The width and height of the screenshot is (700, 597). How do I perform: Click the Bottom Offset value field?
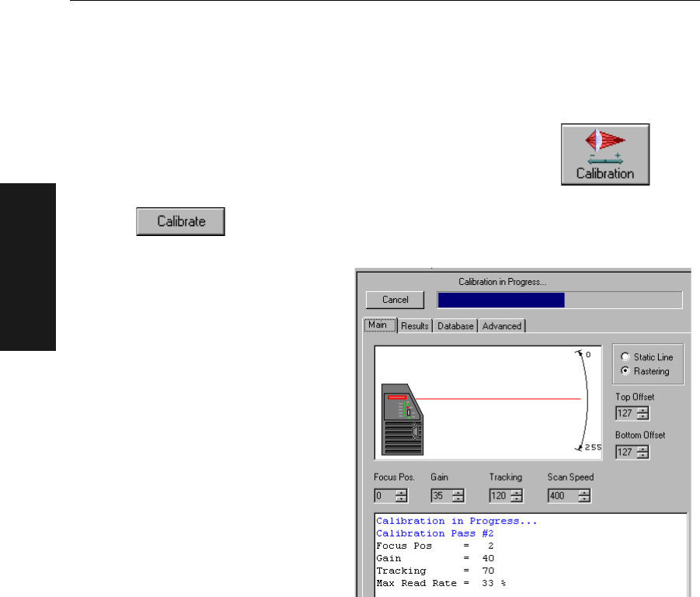click(626, 452)
